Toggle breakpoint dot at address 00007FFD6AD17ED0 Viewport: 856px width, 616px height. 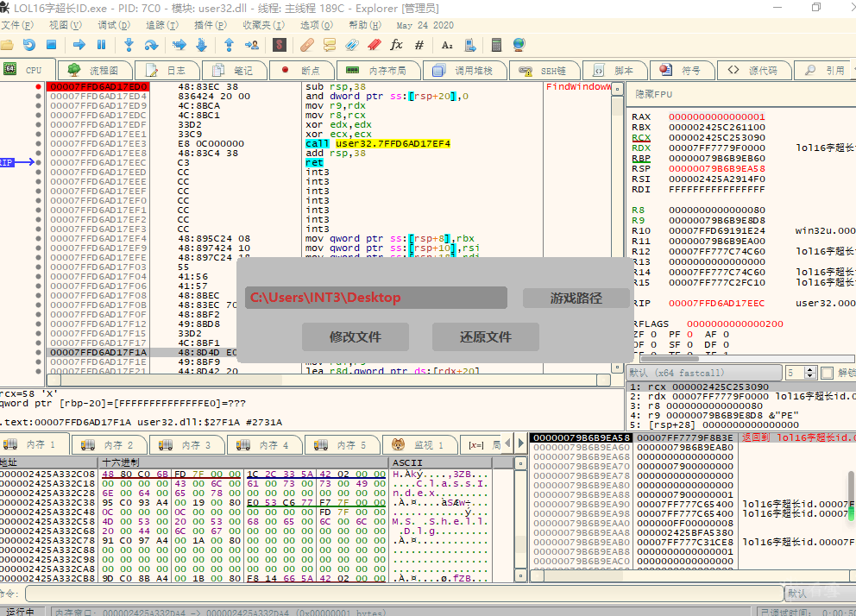[38, 87]
